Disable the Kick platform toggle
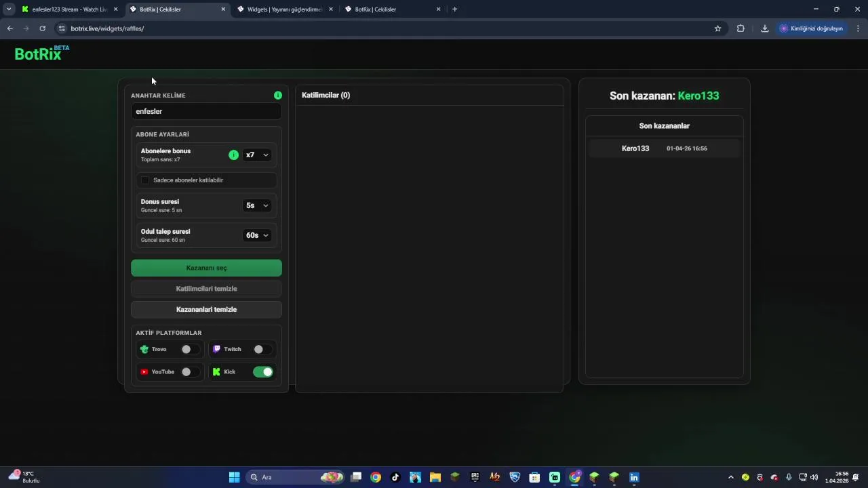868x488 pixels. pyautogui.click(x=262, y=372)
